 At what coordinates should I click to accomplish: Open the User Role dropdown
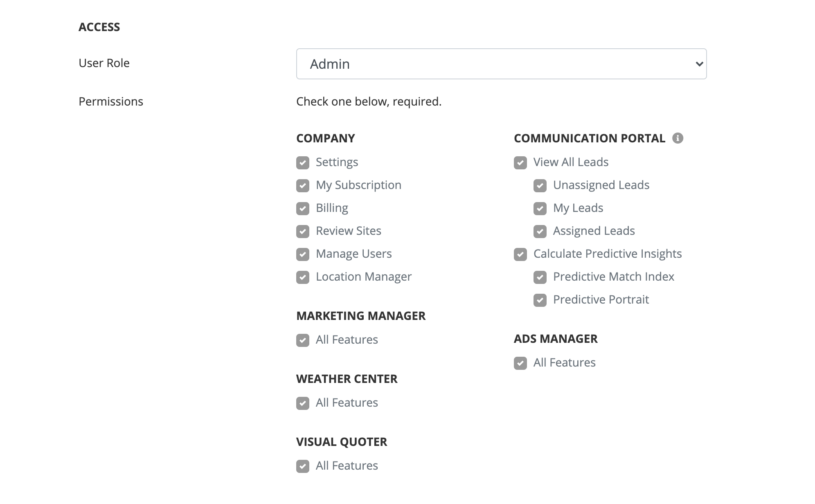click(501, 64)
